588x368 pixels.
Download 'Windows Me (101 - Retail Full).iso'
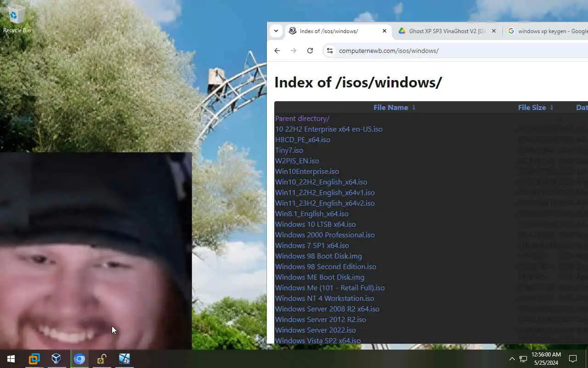point(330,287)
